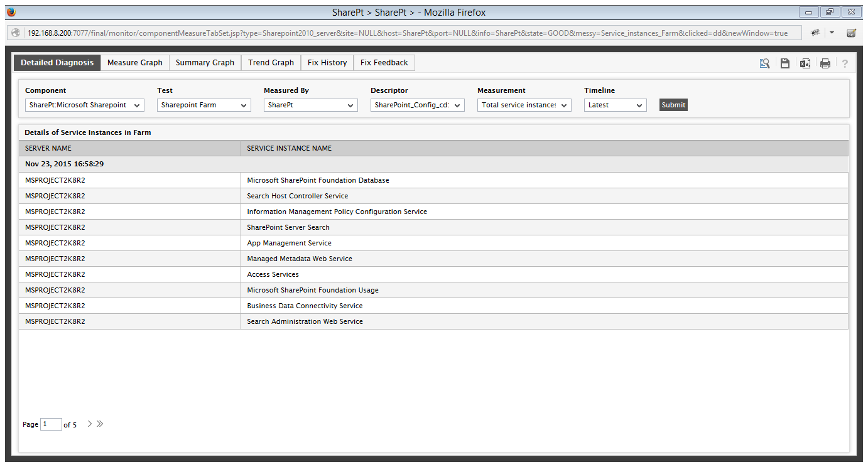Open the Component dropdown

[x=85, y=105]
